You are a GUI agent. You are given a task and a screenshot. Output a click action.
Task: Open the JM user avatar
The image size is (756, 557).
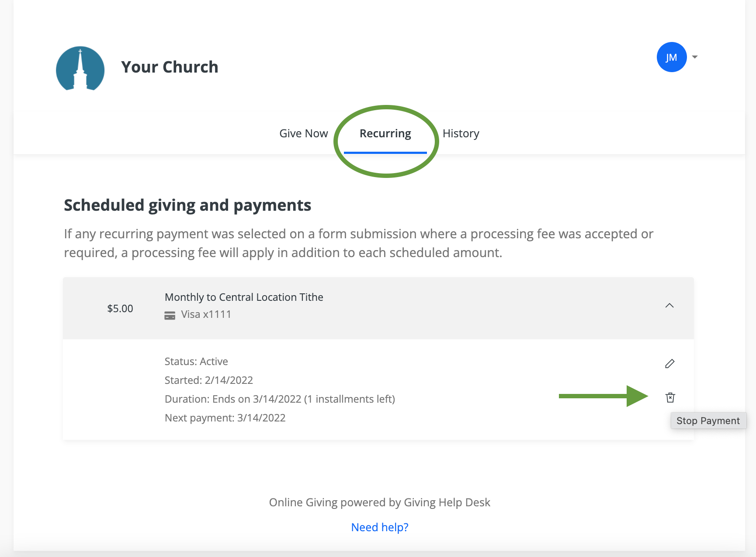tap(671, 57)
